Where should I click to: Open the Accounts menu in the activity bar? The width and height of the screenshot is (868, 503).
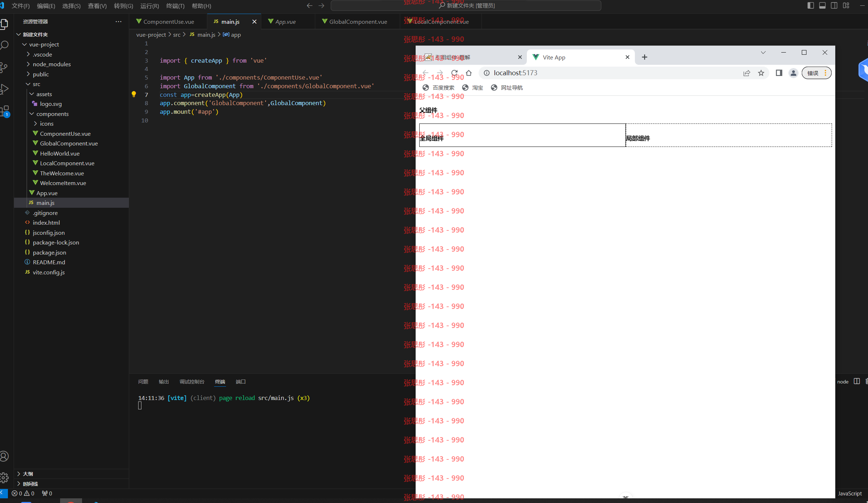(4, 456)
